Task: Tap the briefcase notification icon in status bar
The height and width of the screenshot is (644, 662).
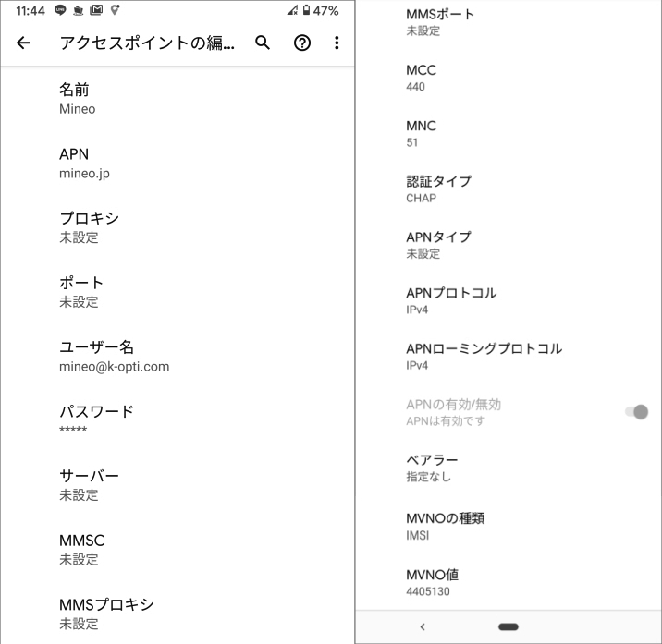Action: click(x=78, y=10)
